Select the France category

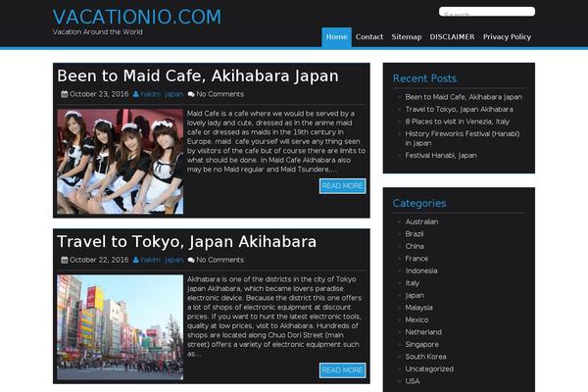click(x=416, y=259)
